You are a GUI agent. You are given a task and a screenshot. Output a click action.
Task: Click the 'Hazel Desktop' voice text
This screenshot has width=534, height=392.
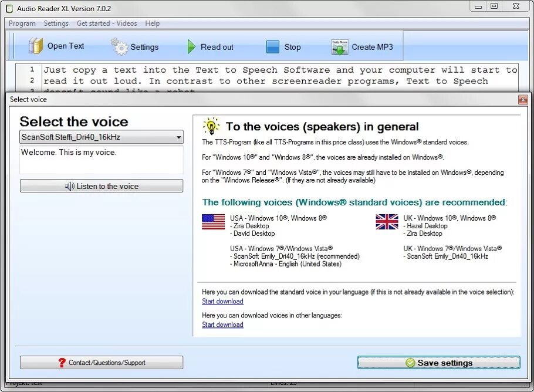427,226
